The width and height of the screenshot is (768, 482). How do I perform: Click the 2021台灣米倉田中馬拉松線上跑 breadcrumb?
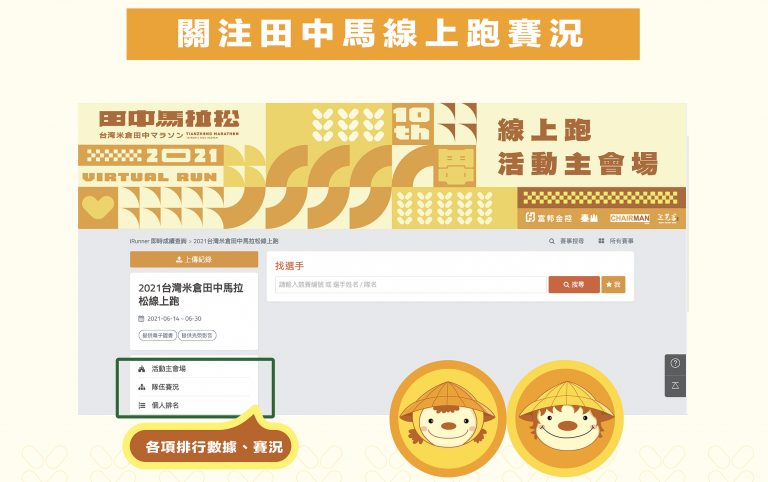(x=236, y=241)
